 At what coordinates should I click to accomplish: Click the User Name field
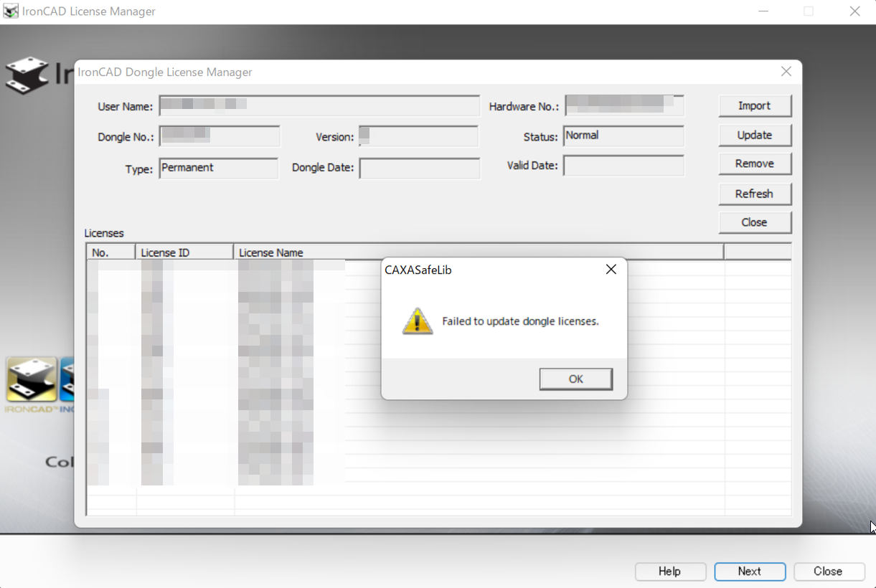coord(319,106)
